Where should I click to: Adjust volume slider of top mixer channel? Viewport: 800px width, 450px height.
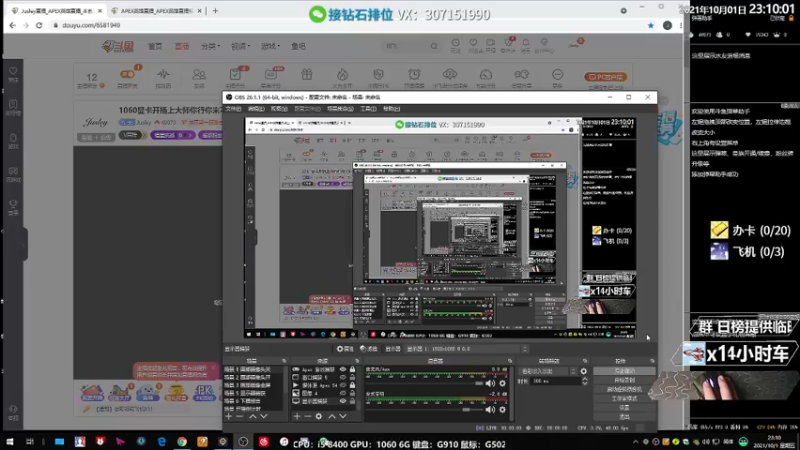424,384
